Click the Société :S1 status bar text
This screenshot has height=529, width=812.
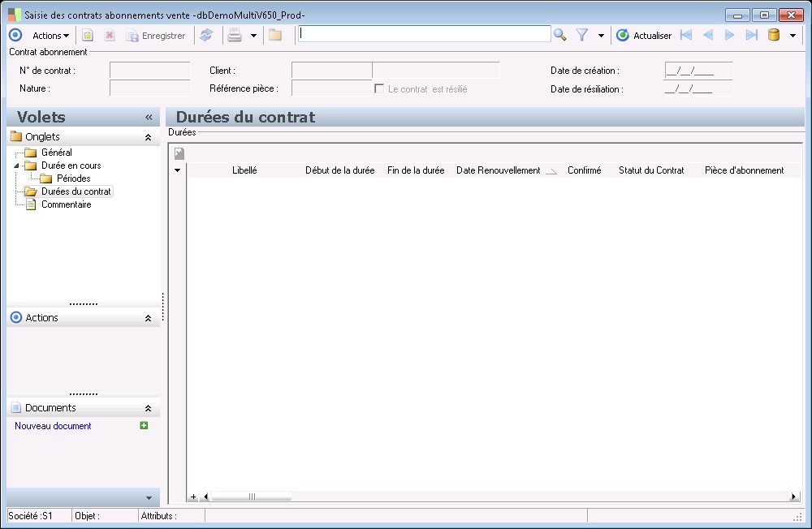tap(31, 516)
